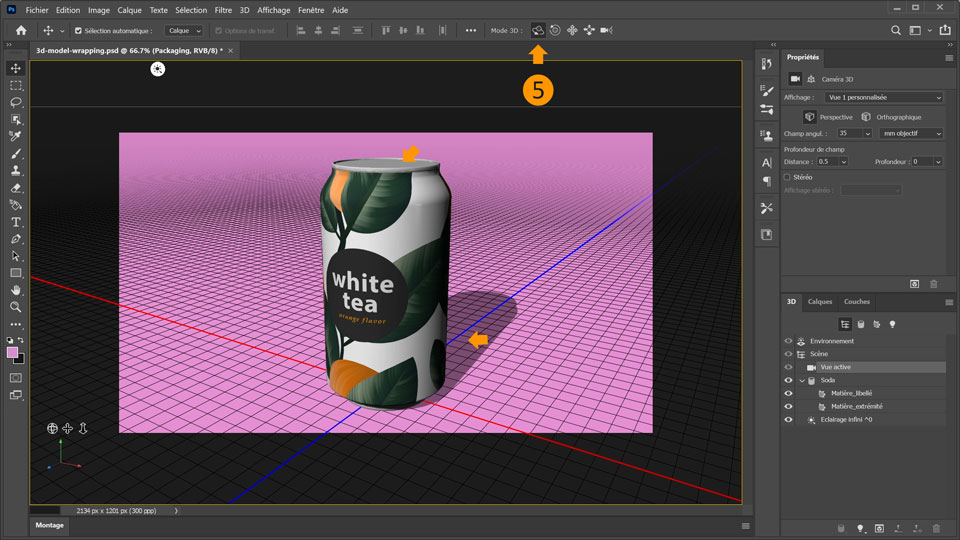Open the Filtre menu
Viewport: 960px width, 540px height.
(223, 10)
